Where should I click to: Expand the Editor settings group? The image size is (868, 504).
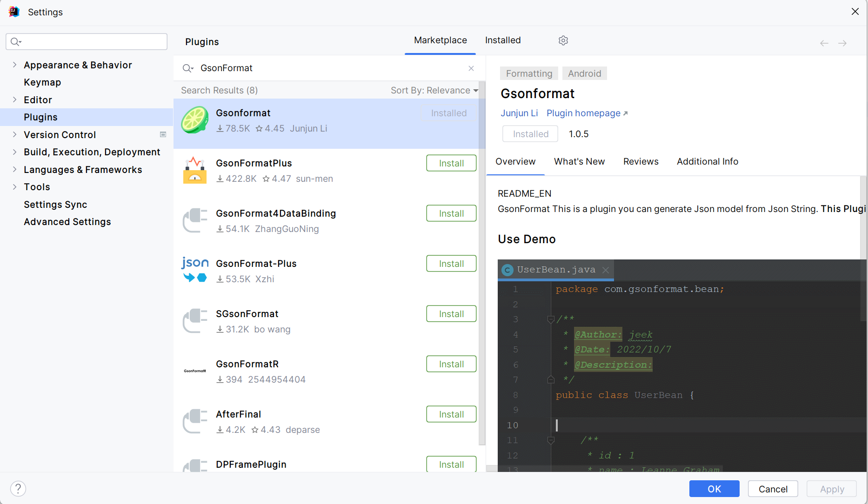tap(14, 100)
